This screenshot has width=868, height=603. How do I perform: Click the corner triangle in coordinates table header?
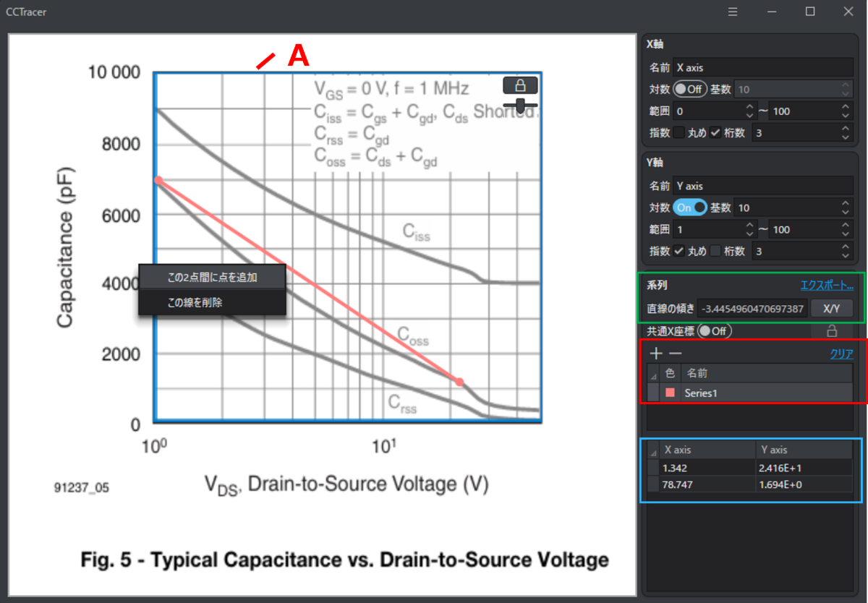(x=654, y=450)
